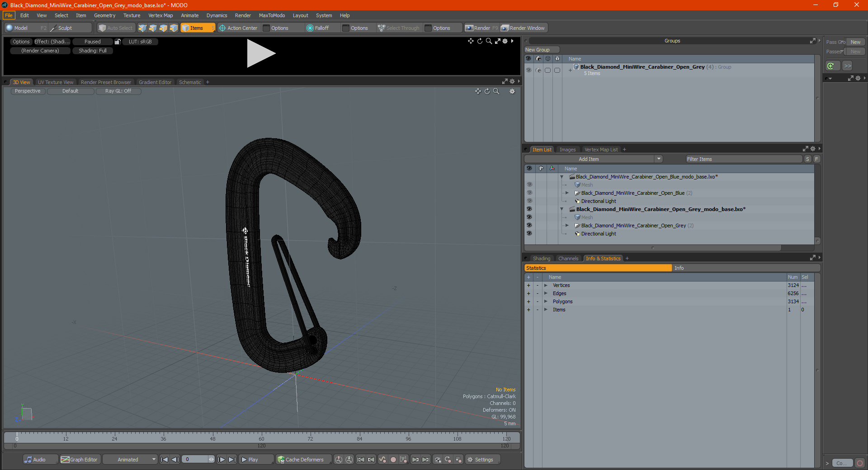Click preview zoom magnifier icon
The image size is (868, 470).
pos(489,41)
